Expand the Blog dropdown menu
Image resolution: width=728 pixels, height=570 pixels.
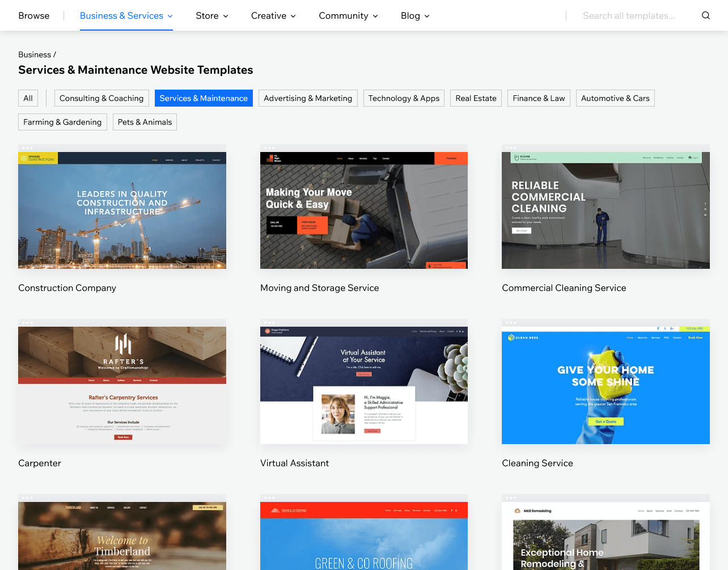(x=415, y=16)
